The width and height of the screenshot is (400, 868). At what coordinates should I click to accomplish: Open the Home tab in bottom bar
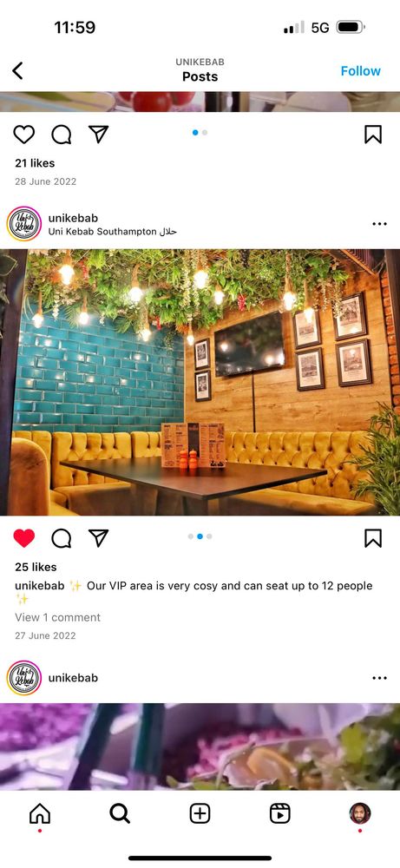click(40, 813)
